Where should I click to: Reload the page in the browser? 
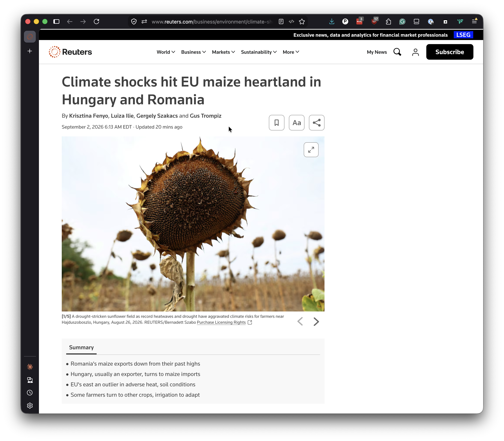coord(96,22)
